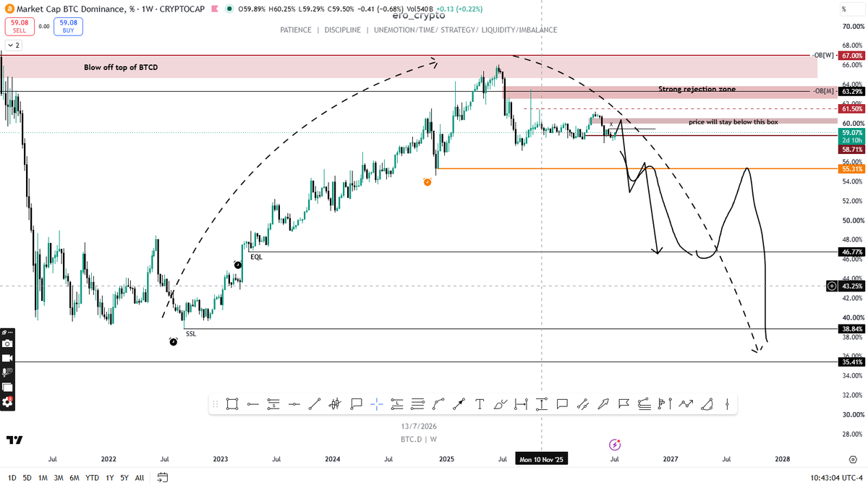Click the 67.00% OB[W] price label
868x488 pixels.
851,56
